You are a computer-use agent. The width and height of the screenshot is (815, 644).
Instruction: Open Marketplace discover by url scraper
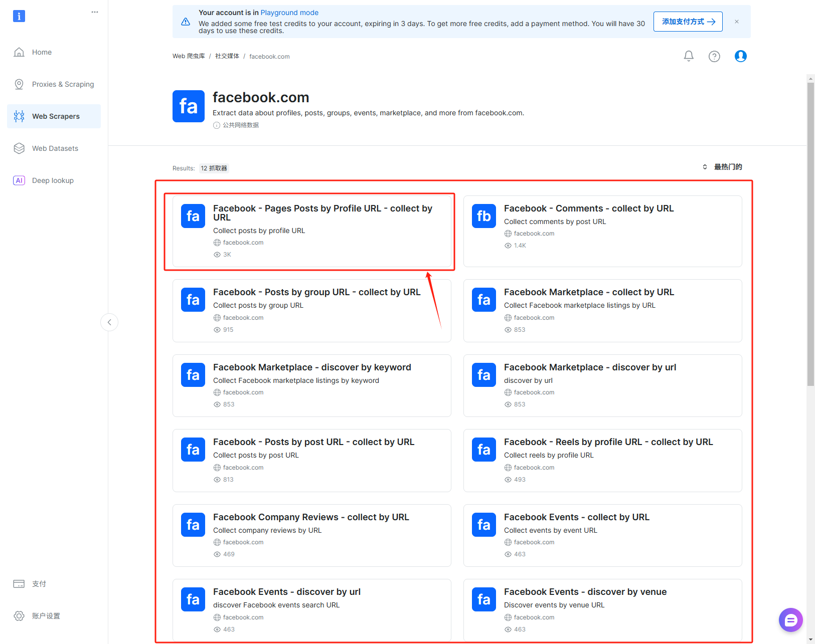602,385
